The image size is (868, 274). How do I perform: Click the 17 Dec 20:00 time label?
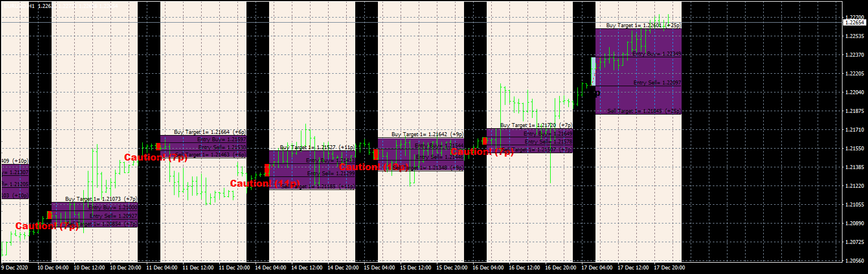pyautogui.click(x=669, y=267)
